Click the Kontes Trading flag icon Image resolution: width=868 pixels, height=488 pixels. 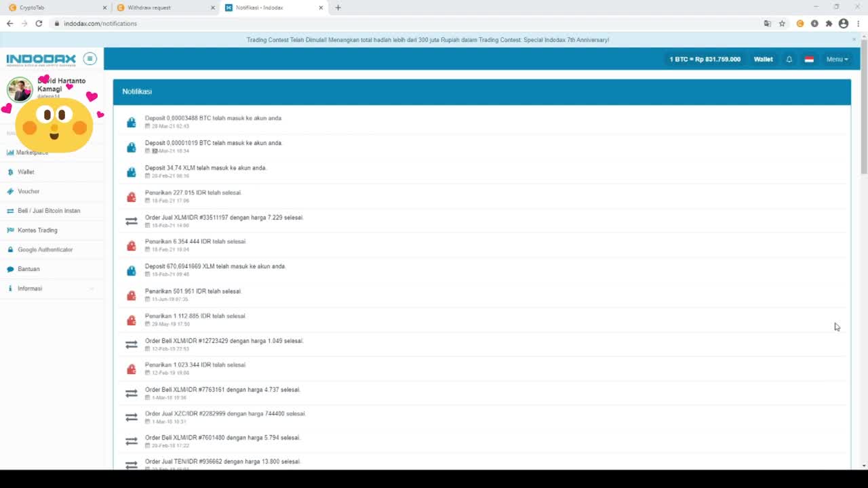click(10, 230)
